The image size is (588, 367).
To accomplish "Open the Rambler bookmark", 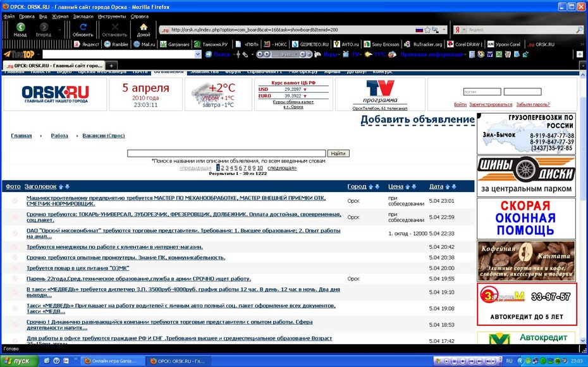I will (x=116, y=44).
